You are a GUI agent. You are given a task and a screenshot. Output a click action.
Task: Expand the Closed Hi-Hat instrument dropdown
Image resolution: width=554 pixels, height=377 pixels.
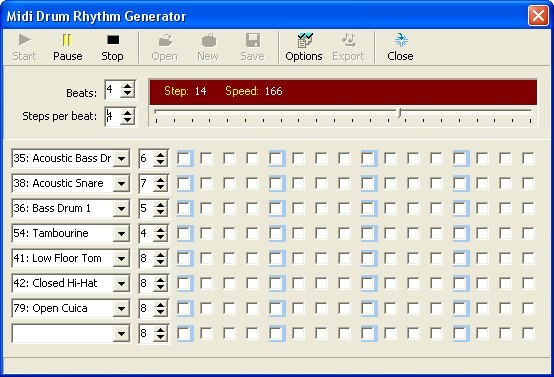click(121, 283)
